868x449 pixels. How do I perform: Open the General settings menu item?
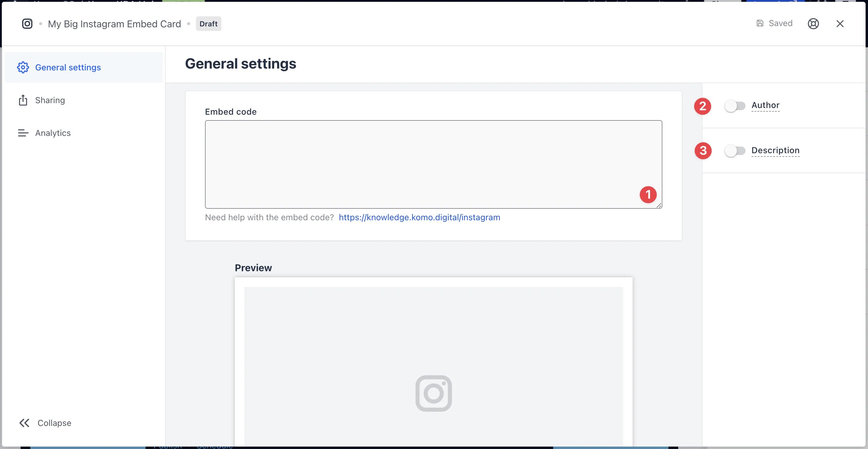[x=84, y=67]
